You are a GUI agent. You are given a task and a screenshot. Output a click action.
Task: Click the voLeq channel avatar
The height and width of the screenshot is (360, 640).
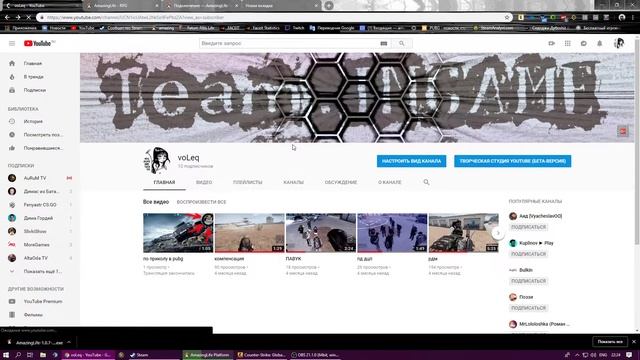coord(157,160)
